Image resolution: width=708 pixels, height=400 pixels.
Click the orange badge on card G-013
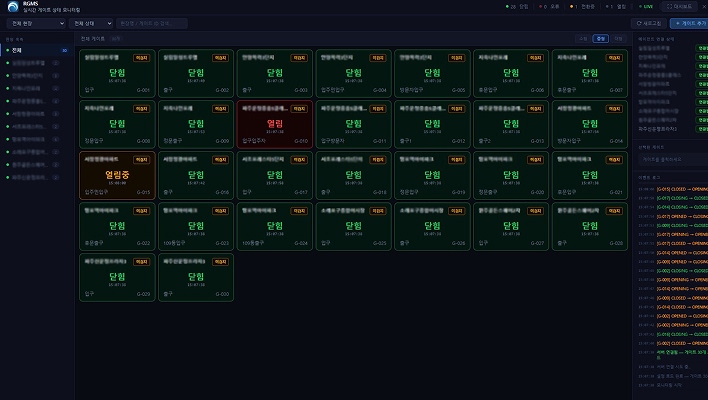(535, 109)
